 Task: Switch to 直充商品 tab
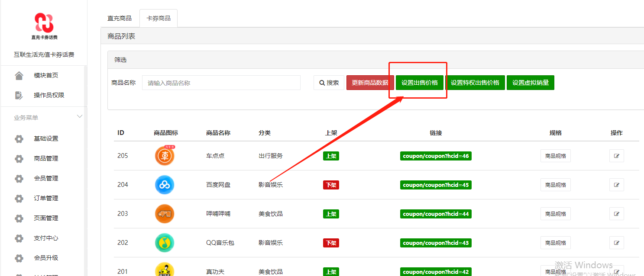(120, 18)
